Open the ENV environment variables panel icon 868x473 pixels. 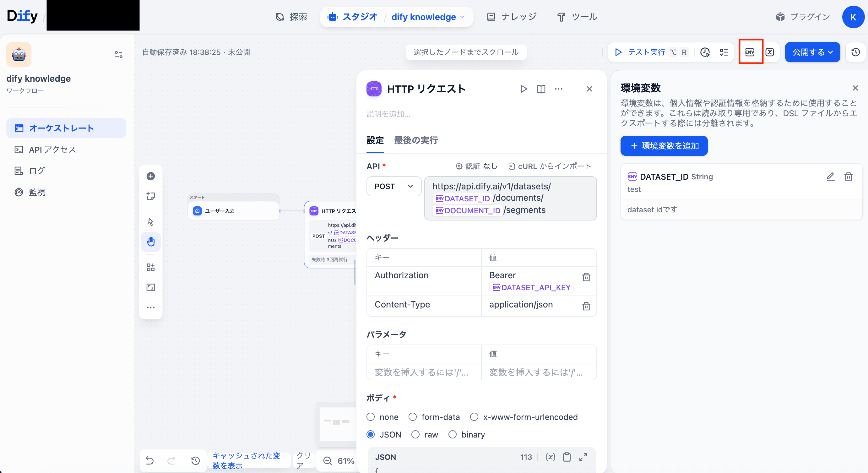[750, 52]
